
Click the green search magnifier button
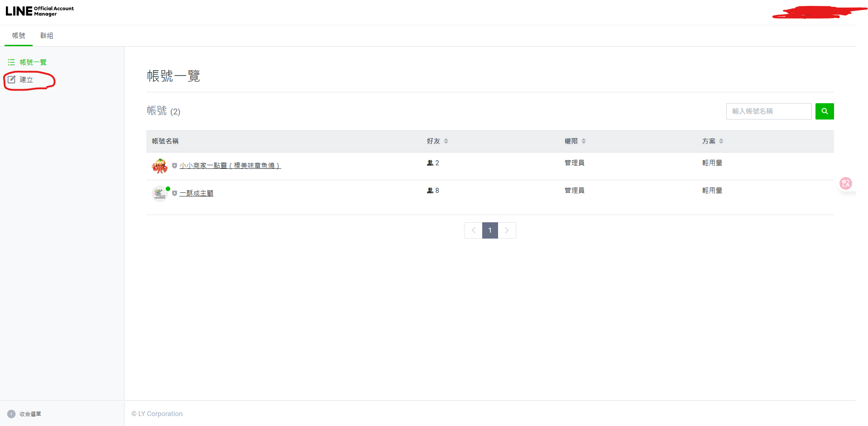click(x=824, y=111)
